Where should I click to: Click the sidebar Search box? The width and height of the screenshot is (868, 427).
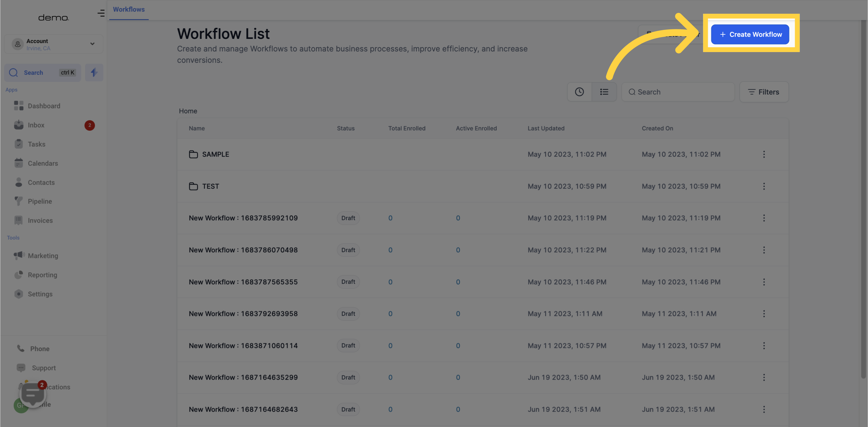[x=43, y=72]
